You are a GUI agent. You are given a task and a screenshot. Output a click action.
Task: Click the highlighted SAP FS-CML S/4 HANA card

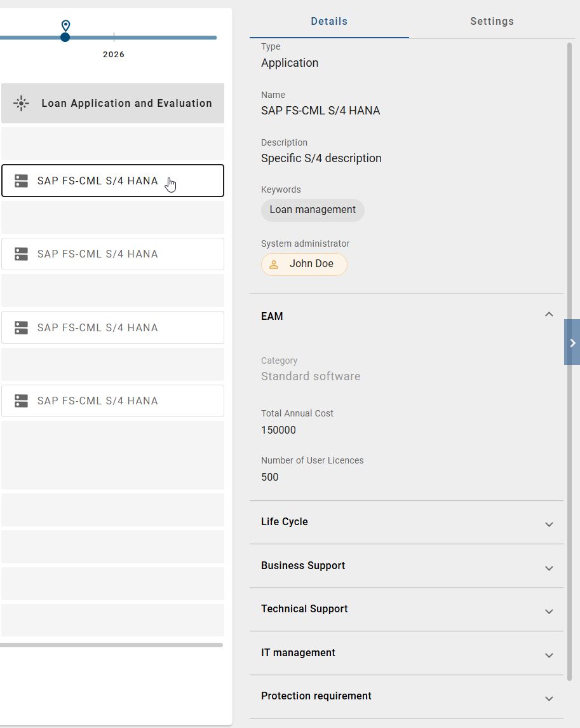[112, 181]
